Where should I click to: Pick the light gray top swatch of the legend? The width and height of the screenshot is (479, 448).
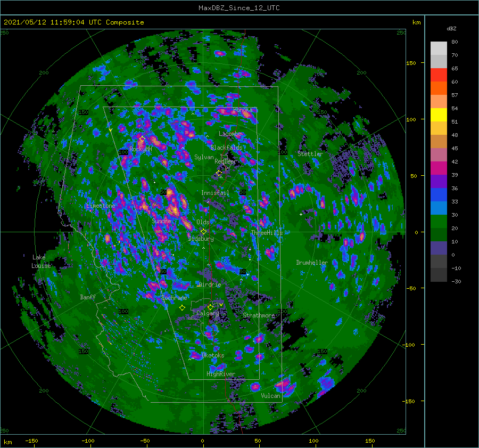[439, 48]
